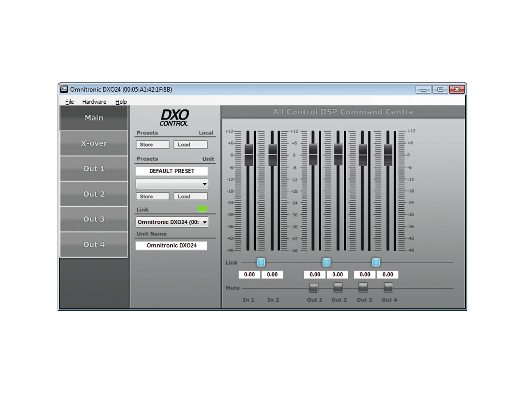The image size is (532, 399).
Task: Switch to the X-over tab
Action: [94, 143]
